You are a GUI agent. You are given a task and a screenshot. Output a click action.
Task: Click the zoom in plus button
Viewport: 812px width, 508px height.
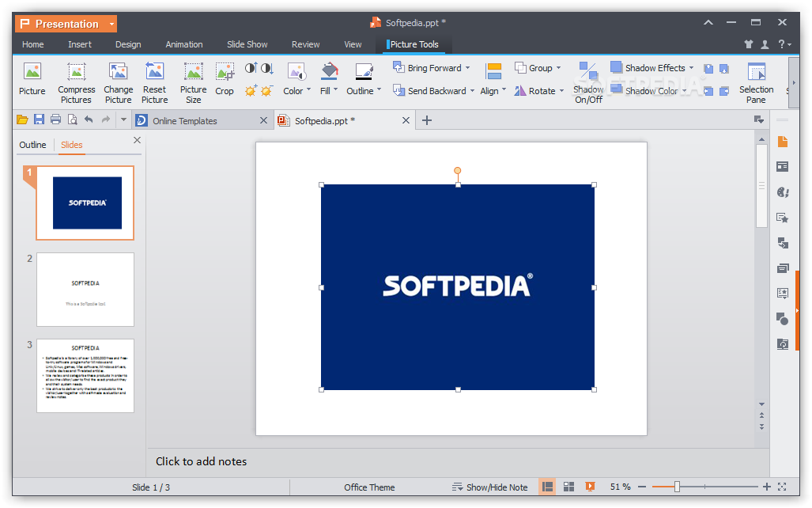(767, 487)
